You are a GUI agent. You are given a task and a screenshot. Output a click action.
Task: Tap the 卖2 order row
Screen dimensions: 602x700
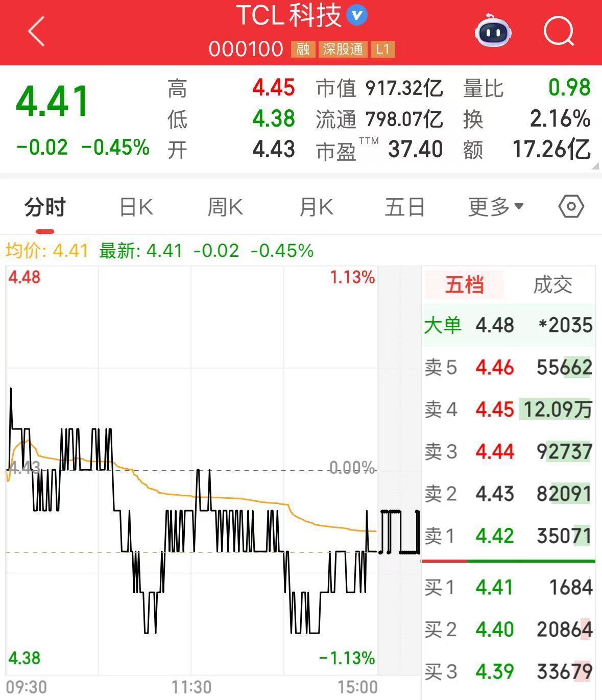click(509, 494)
